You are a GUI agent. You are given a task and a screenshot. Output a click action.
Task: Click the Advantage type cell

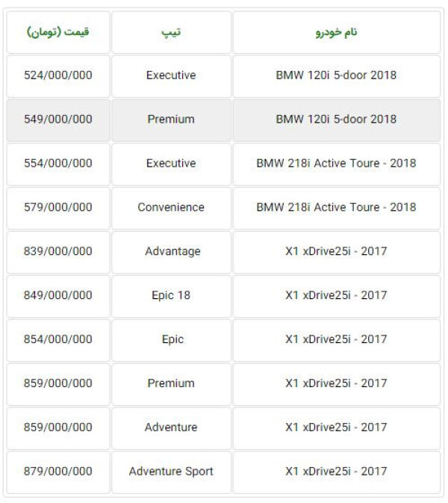click(x=171, y=252)
